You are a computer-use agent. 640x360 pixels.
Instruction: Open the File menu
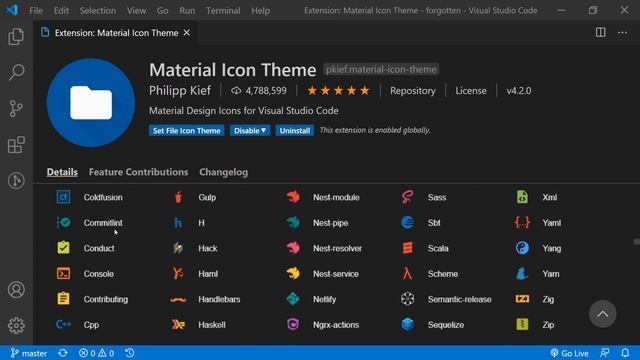(36, 11)
